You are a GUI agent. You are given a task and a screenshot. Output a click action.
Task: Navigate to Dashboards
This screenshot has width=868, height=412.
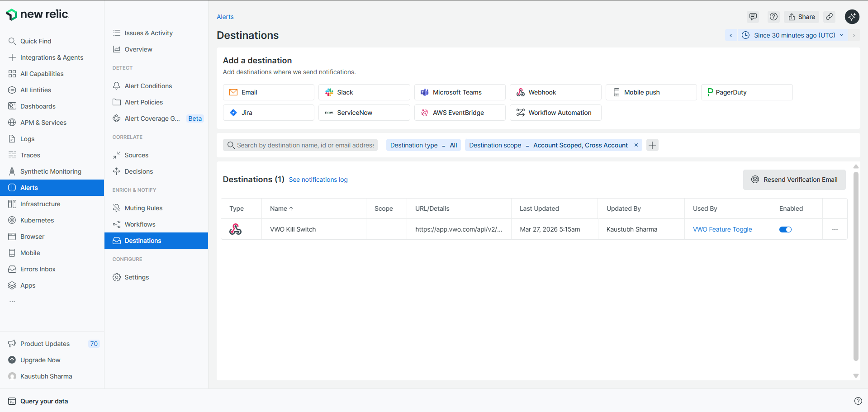pyautogui.click(x=52, y=106)
